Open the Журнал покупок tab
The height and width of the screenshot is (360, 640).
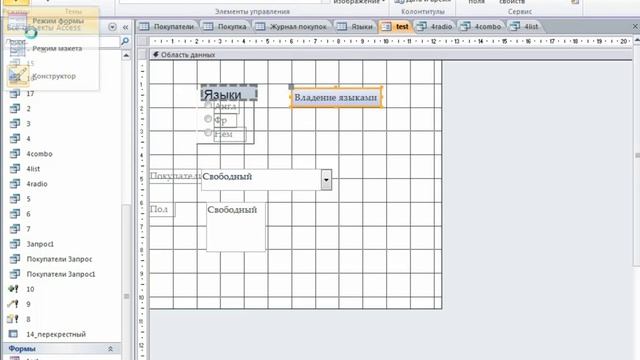pos(291,27)
